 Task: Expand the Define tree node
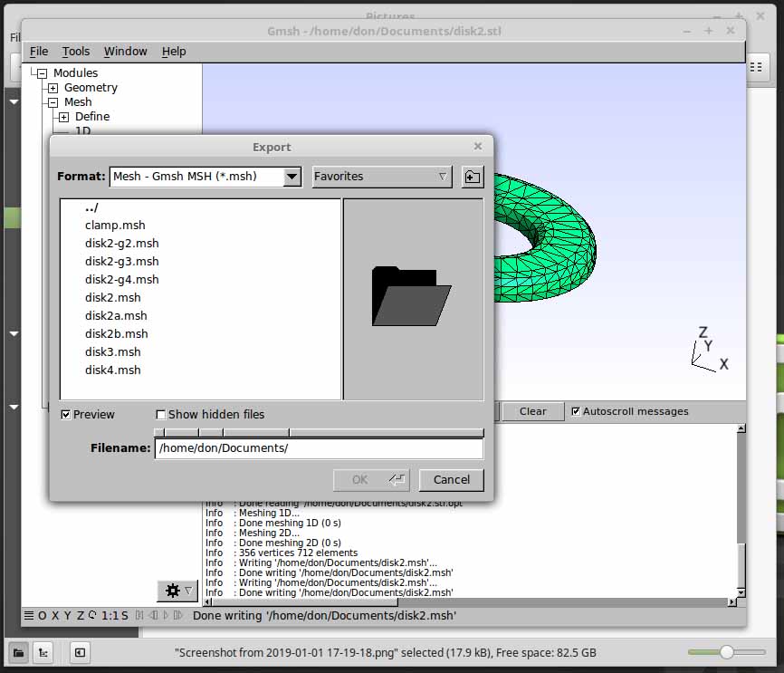click(63, 117)
